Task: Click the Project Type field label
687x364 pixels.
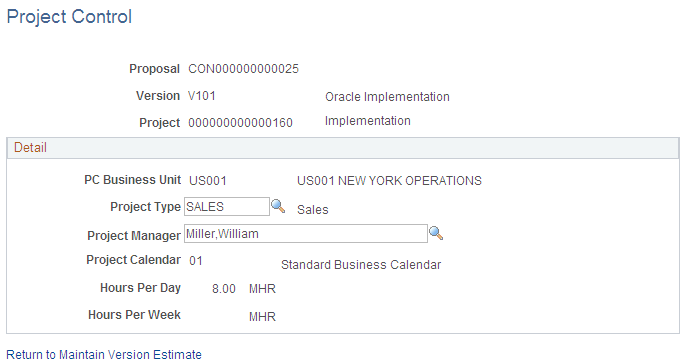Action: (x=145, y=207)
